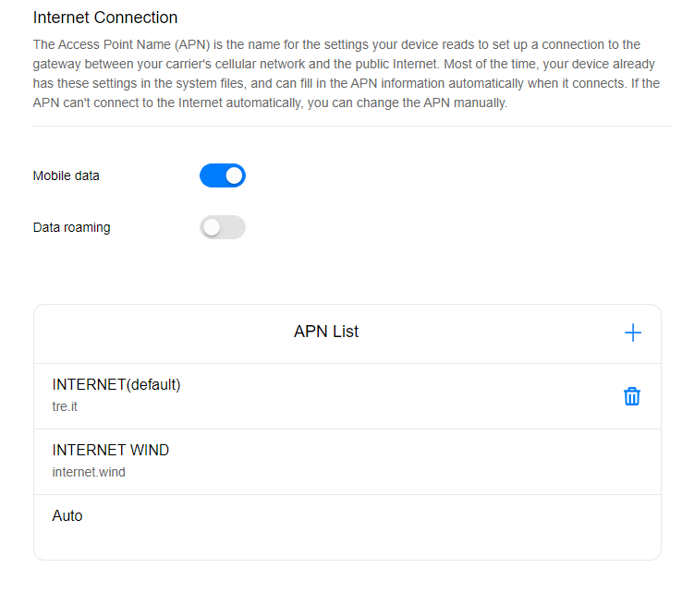This screenshot has height=616, width=682.
Task: Enable the Data roaming switch
Action: point(223,227)
